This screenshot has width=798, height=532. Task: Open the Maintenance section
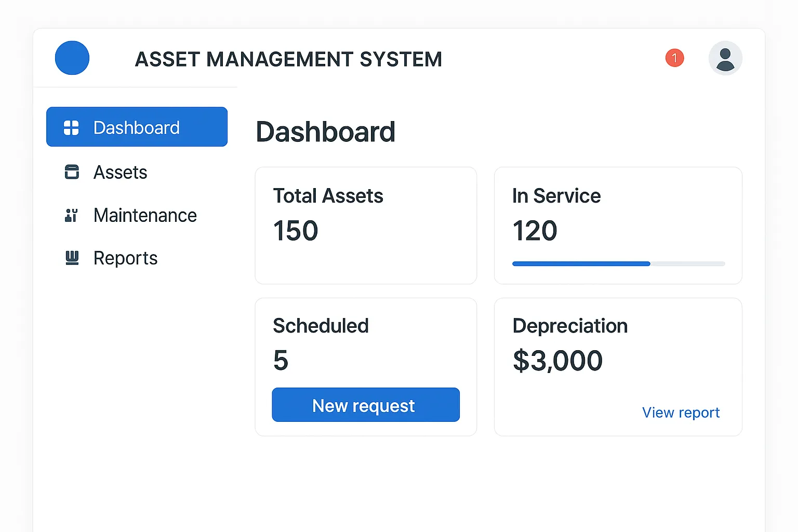(145, 216)
